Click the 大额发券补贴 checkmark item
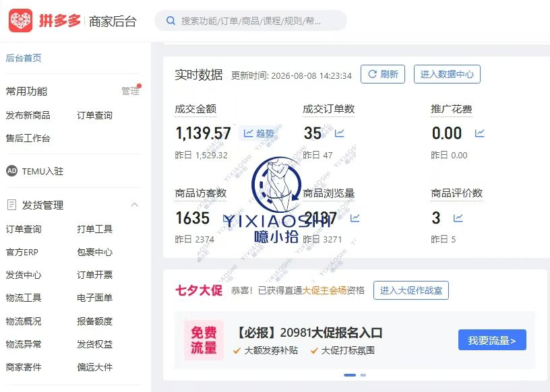550x392 pixels. (266, 350)
